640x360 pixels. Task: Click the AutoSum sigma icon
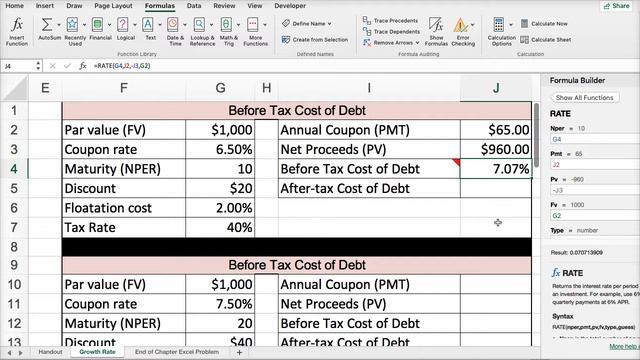pyautogui.click(x=47, y=24)
